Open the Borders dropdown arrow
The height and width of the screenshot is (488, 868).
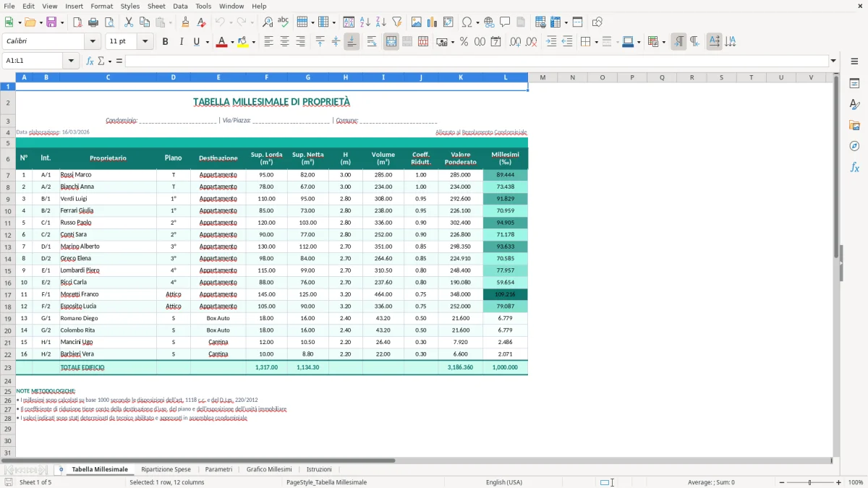597,42
